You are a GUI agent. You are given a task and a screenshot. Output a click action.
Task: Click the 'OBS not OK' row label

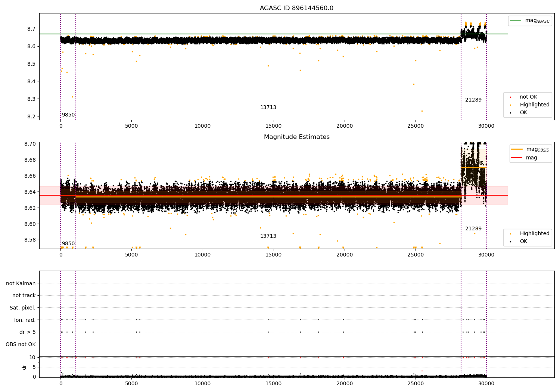(x=21, y=344)
